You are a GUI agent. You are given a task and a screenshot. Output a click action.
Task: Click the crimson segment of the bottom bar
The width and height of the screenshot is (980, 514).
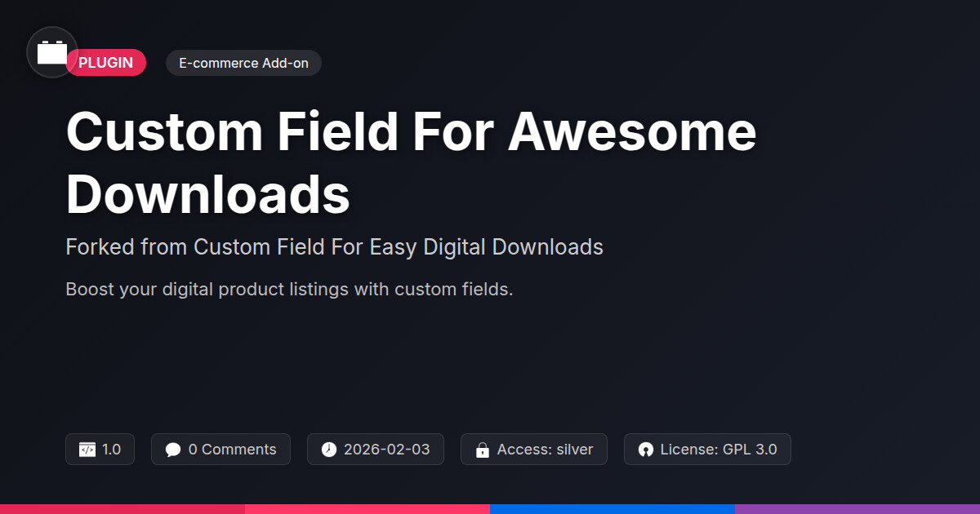pyautogui.click(x=122, y=508)
